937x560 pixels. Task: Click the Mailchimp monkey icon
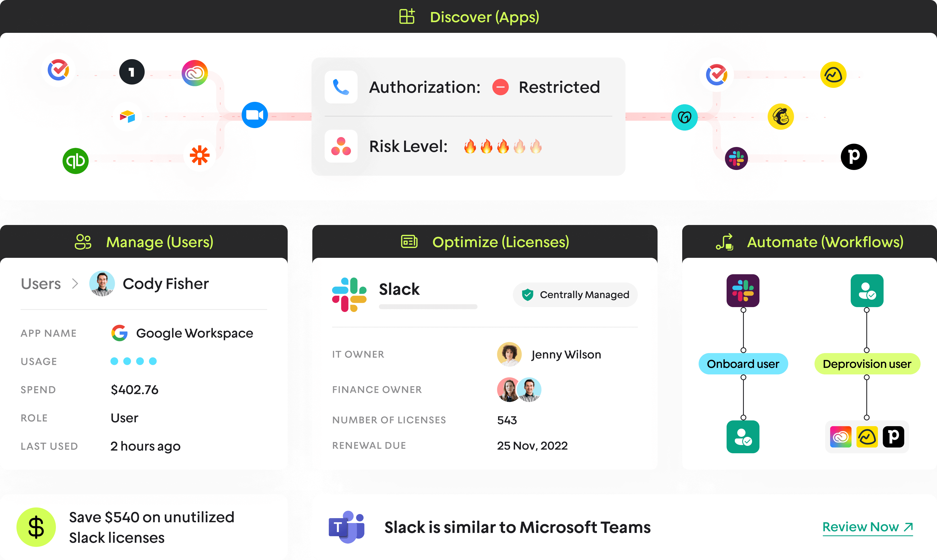pyautogui.click(x=780, y=117)
